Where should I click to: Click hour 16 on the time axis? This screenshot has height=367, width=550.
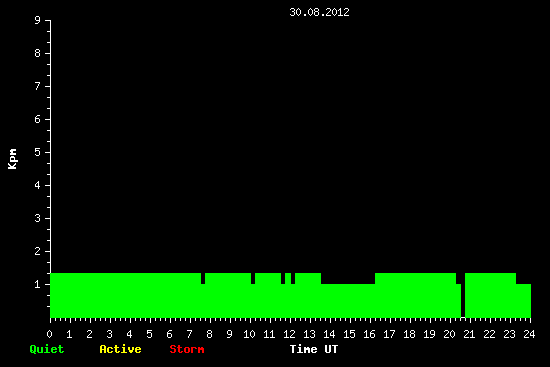(x=369, y=334)
